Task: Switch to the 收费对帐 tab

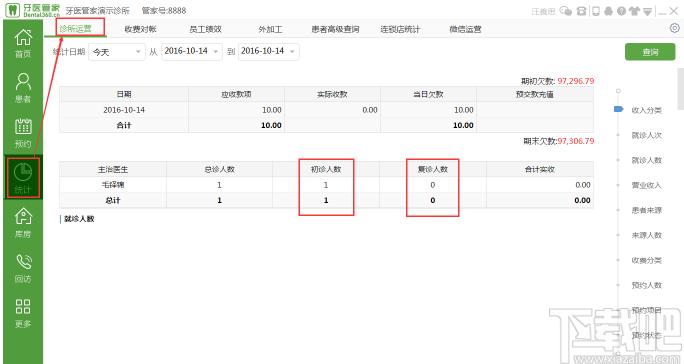Action: [140, 29]
